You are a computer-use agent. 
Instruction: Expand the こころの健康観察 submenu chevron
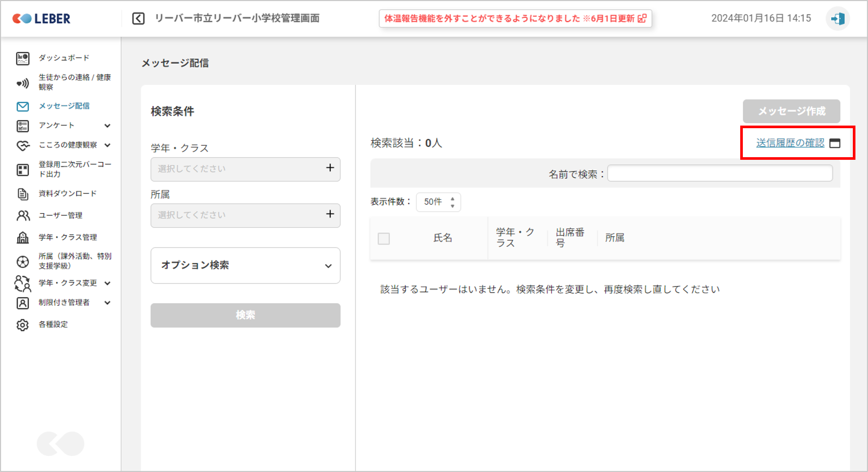107,145
